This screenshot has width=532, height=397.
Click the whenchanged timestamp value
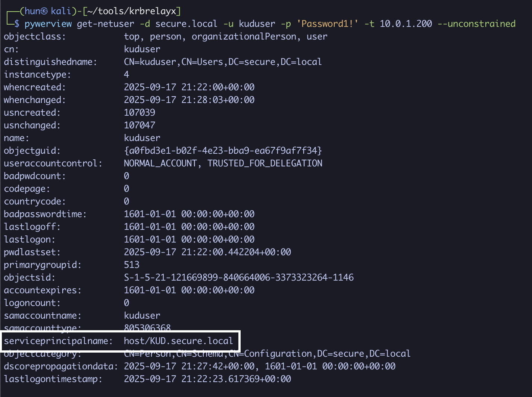[x=189, y=100]
